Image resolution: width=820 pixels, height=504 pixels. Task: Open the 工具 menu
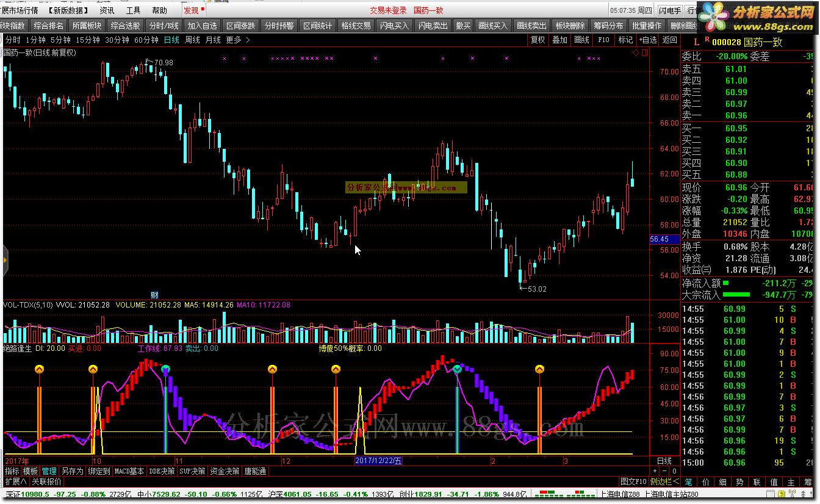click(133, 10)
